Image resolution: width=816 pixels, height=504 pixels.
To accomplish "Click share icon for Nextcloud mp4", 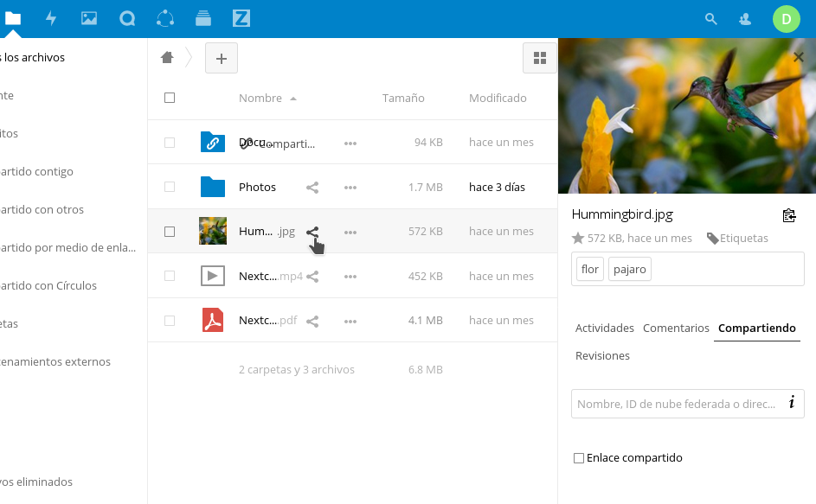I will point(312,277).
